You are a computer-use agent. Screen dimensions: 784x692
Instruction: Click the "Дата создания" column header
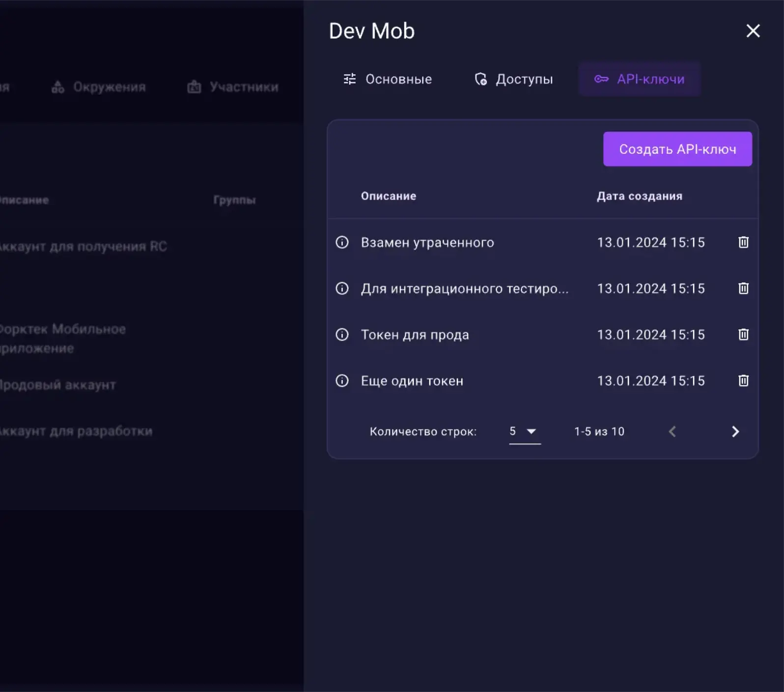(639, 196)
